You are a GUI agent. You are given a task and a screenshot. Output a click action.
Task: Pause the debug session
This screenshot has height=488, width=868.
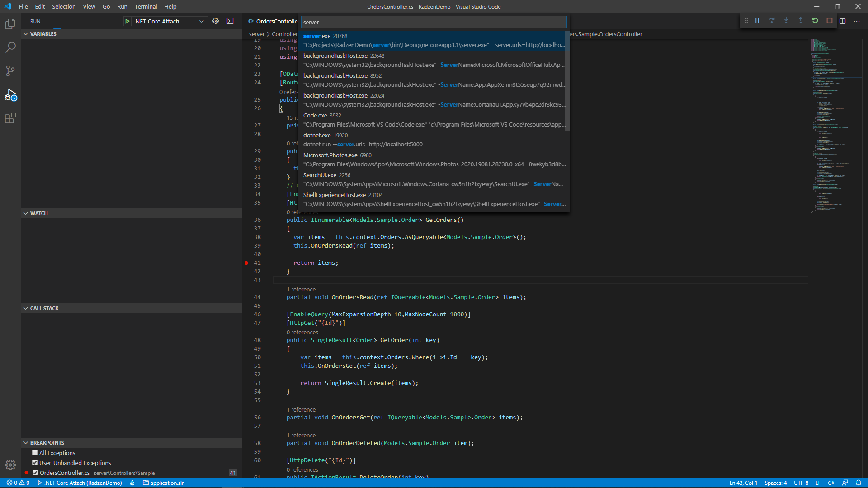coord(757,21)
